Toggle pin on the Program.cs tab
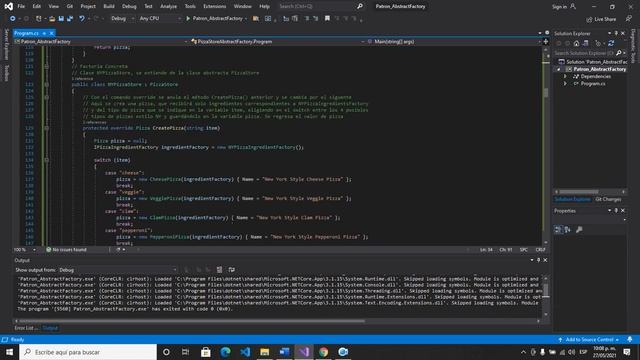This screenshot has height=360, width=640. point(44,33)
